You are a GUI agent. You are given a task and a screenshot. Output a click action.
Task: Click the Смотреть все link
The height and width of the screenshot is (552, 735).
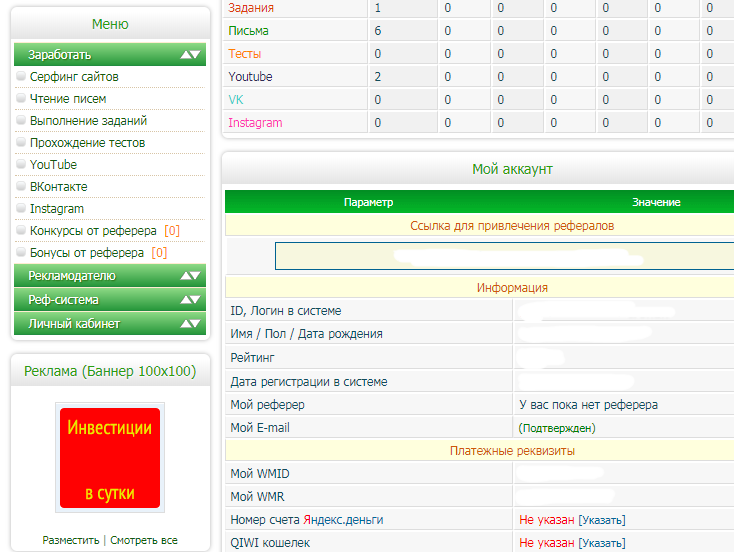tap(144, 540)
